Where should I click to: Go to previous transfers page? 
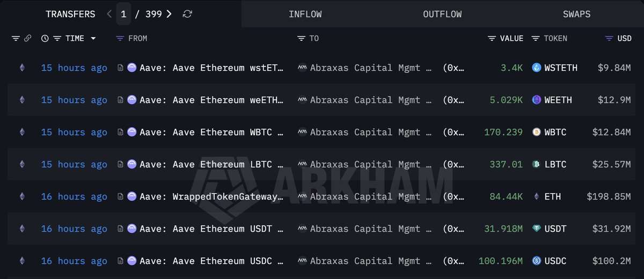pos(109,14)
